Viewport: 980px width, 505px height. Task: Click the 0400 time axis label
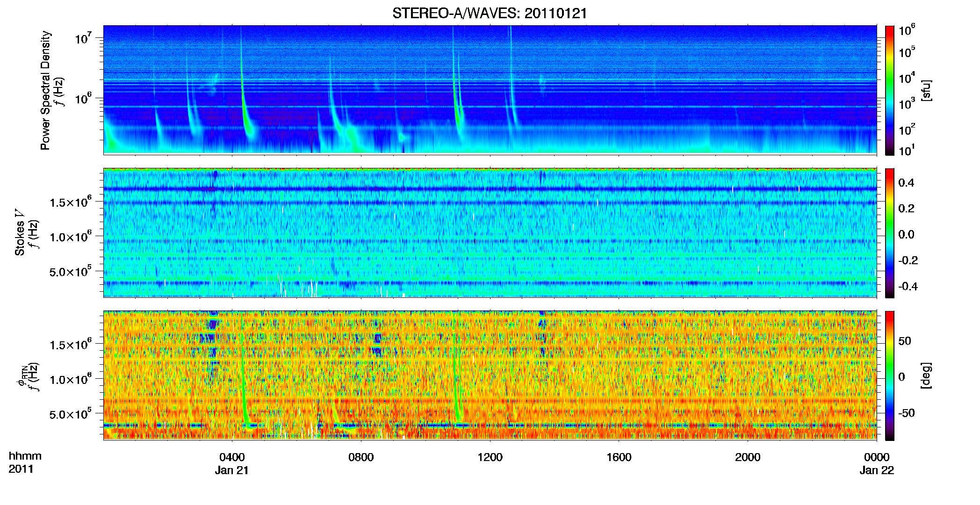[x=232, y=457]
